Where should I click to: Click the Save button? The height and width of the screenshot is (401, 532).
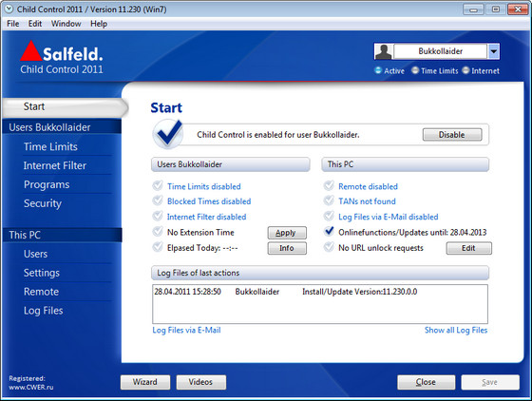[490, 382]
